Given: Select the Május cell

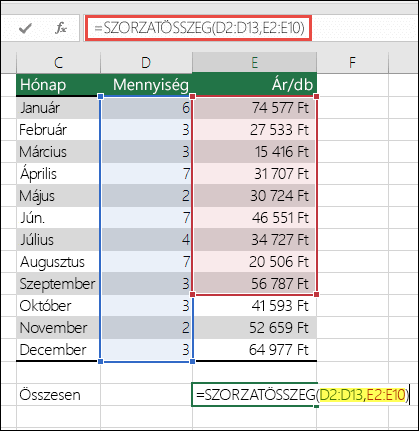Looking at the screenshot, I should click(58, 196).
